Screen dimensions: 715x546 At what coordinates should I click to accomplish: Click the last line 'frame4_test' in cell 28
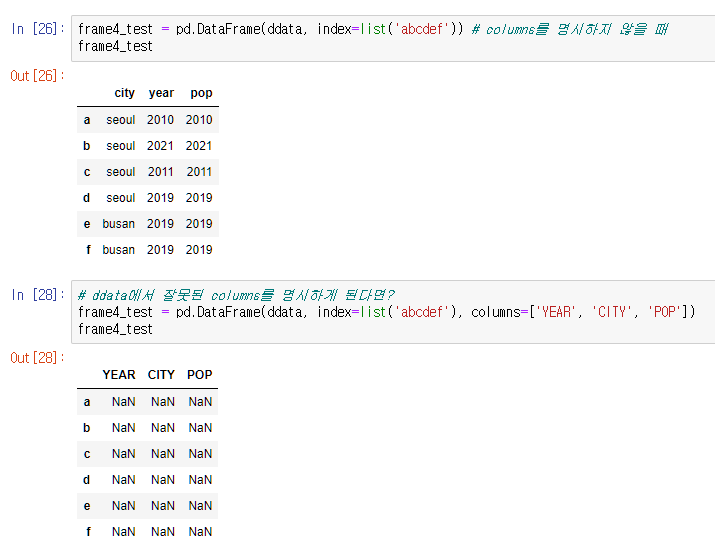click(115, 329)
